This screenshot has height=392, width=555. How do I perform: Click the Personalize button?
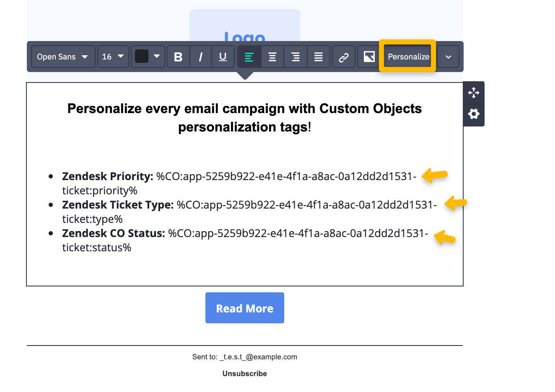point(408,57)
